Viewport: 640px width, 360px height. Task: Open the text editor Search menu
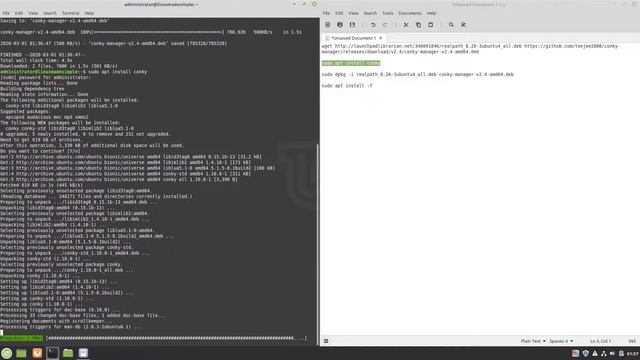pos(370,13)
